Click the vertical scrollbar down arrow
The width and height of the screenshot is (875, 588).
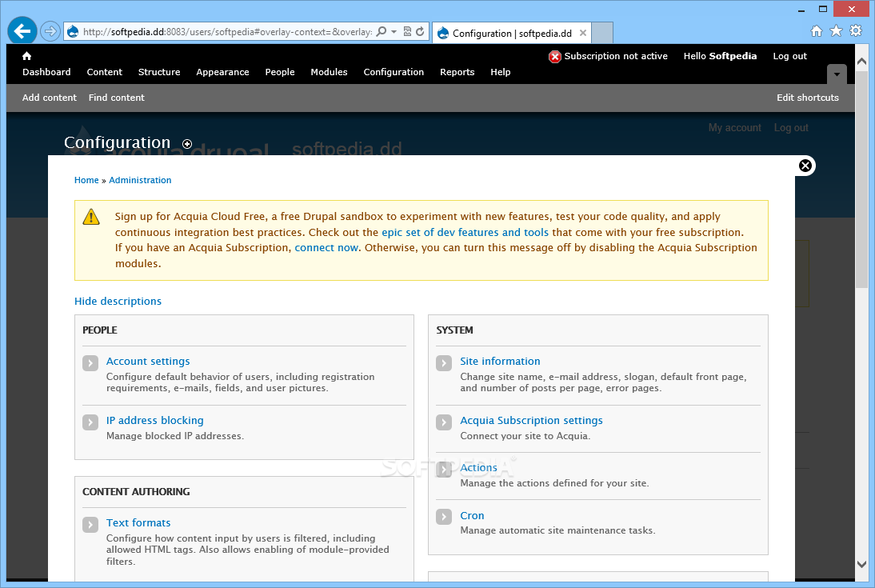tap(861, 564)
